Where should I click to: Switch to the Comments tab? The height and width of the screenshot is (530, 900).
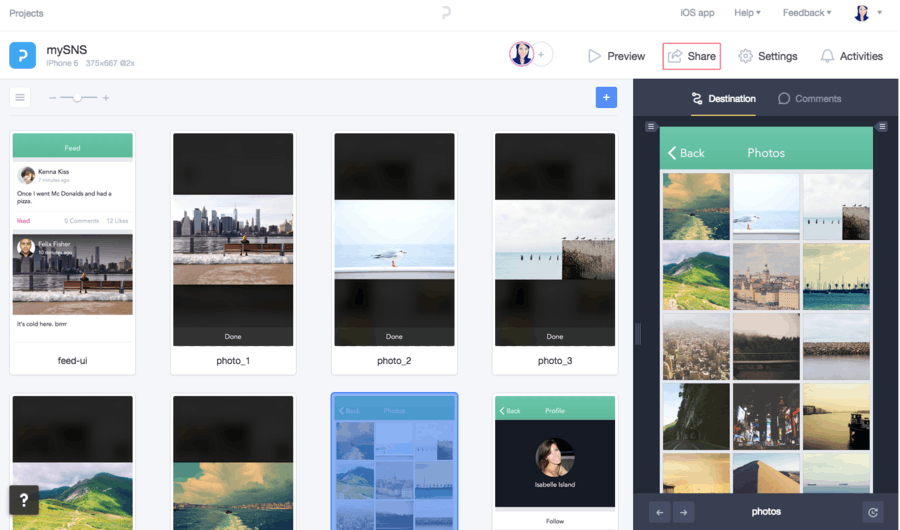click(x=809, y=99)
